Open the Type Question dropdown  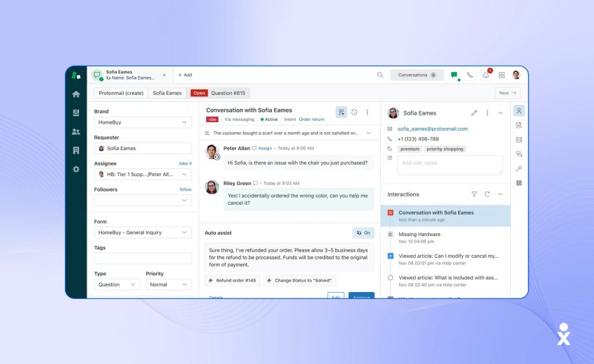(x=117, y=284)
